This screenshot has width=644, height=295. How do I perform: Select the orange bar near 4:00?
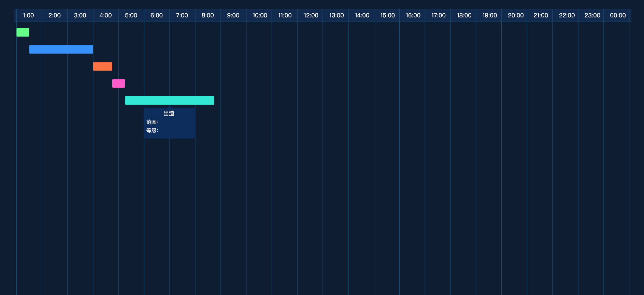coord(102,67)
